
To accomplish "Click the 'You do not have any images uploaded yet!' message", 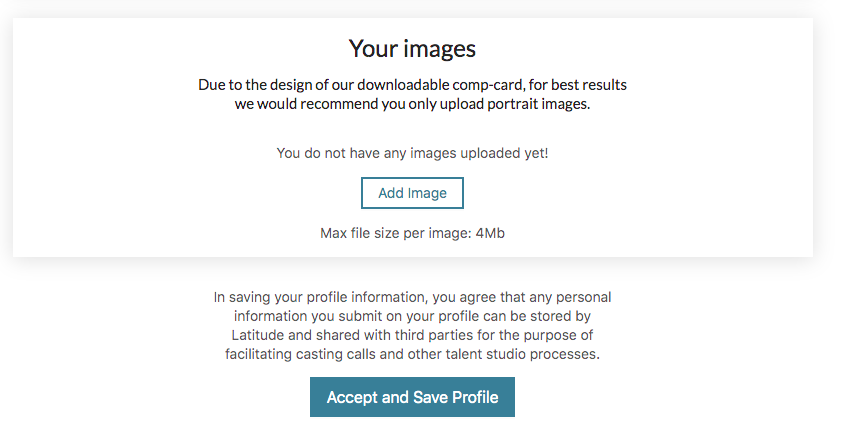I will [x=412, y=153].
